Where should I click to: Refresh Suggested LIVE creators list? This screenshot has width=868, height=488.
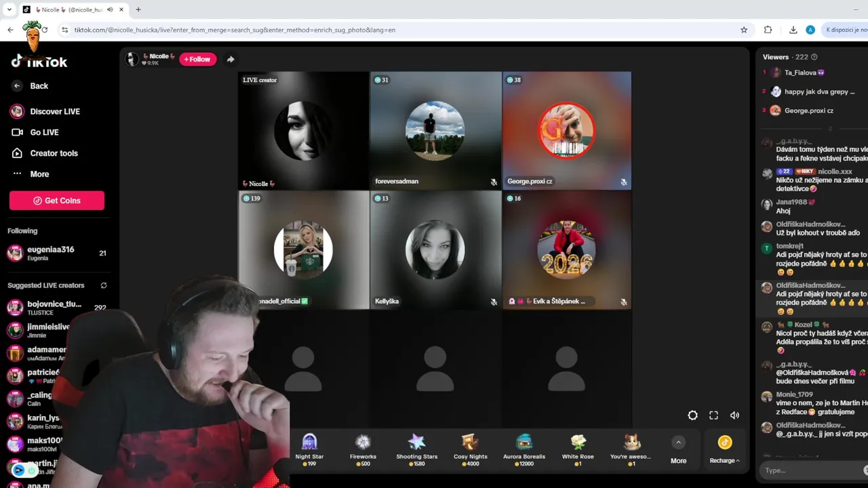104,285
